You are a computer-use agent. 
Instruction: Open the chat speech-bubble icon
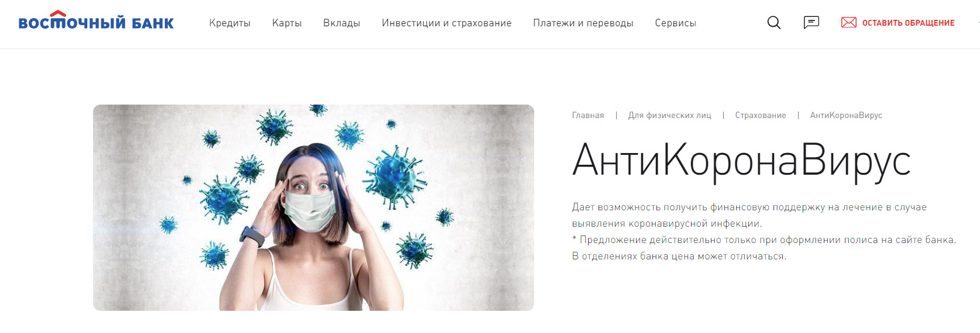click(x=811, y=23)
